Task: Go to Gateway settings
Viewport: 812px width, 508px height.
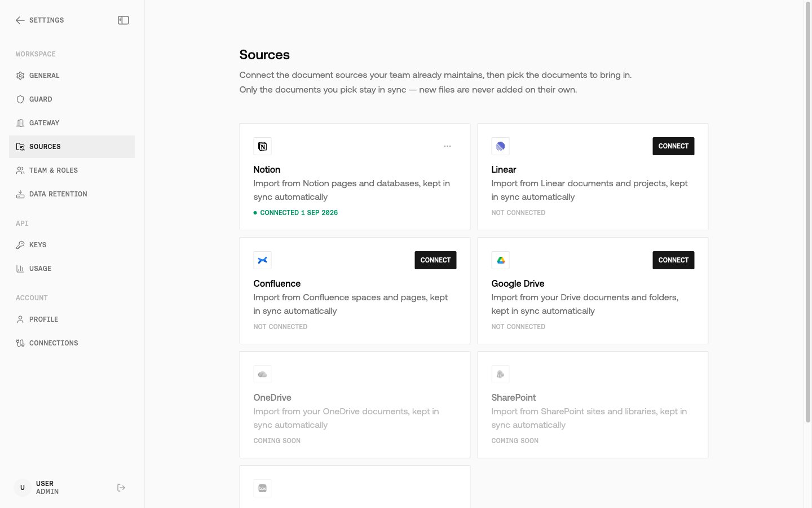Action: click(x=72, y=123)
